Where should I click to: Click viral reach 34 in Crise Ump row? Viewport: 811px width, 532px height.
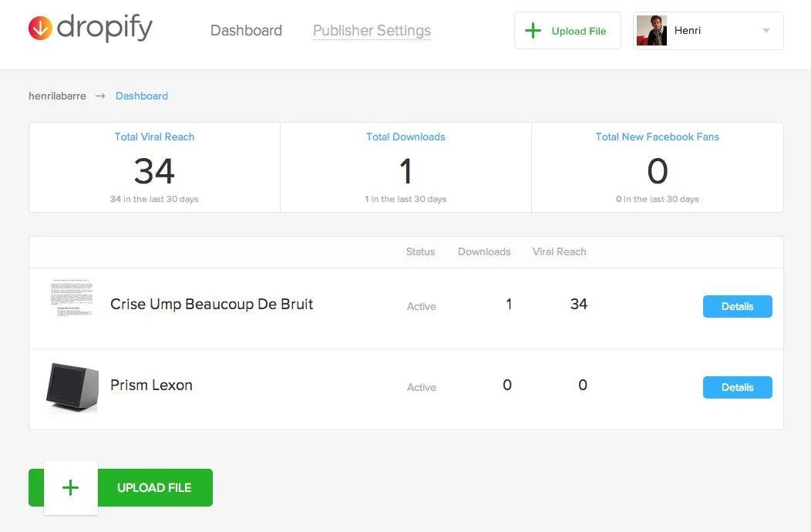[x=579, y=305]
